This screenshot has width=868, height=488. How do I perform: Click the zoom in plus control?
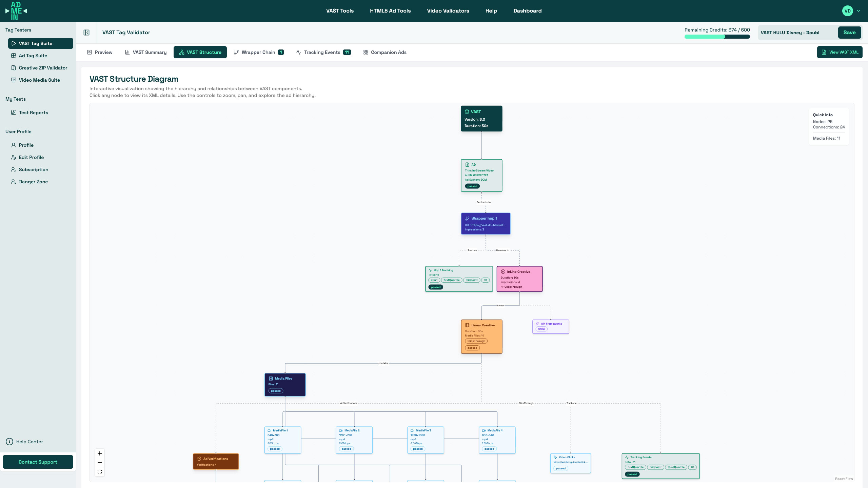(x=100, y=453)
